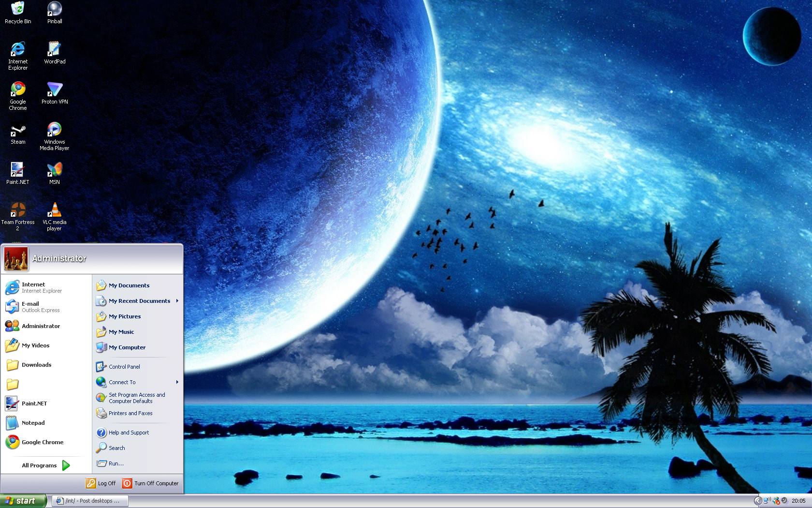The width and height of the screenshot is (812, 508).
Task: Click the VLC media player desktop icon
Action: tap(55, 217)
